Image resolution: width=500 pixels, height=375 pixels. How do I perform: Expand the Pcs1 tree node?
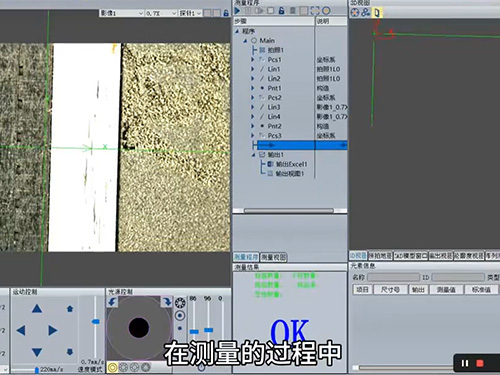click(x=253, y=60)
